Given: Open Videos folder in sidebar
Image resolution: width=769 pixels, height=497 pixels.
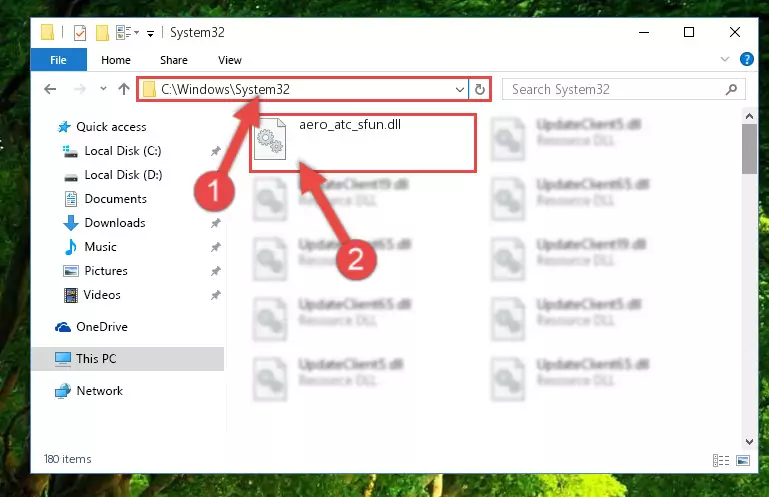Looking at the screenshot, I should point(102,295).
